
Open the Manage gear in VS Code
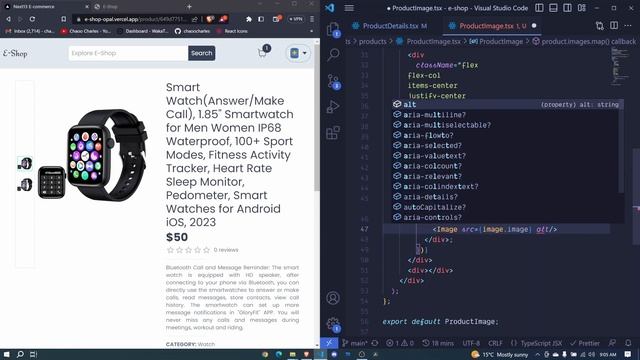[x=333, y=324]
